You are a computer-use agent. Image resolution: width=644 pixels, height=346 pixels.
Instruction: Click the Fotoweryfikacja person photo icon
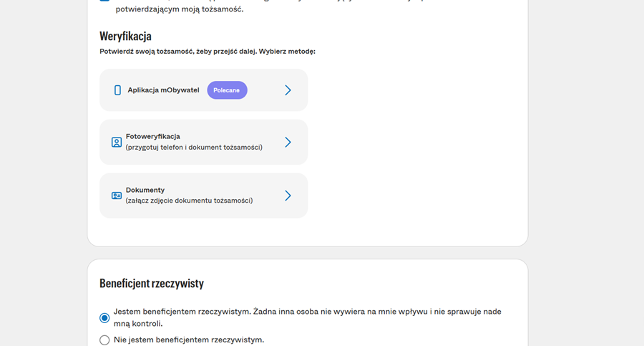[117, 143]
